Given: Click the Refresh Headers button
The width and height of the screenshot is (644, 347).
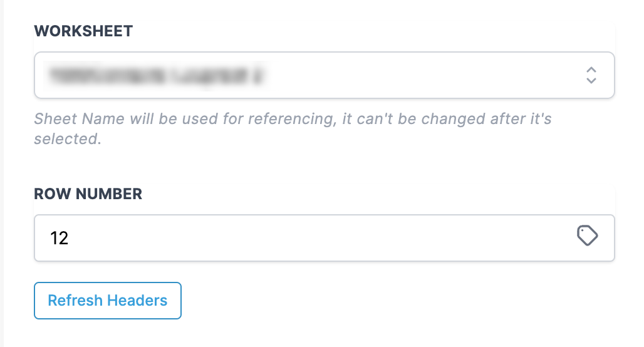Looking at the screenshot, I should (108, 301).
